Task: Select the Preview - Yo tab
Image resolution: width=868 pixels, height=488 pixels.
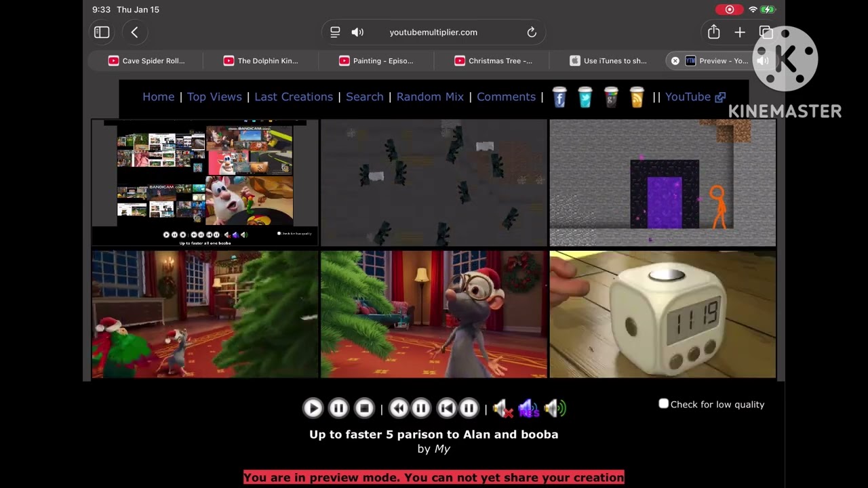Action: pyautogui.click(x=723, y=61)
